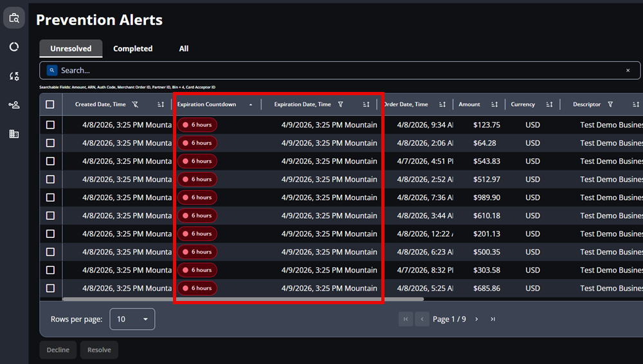This screenshot has width=643, height=364.
Task: Switch to the Completed tab
Action: click(x=133, y=48)
